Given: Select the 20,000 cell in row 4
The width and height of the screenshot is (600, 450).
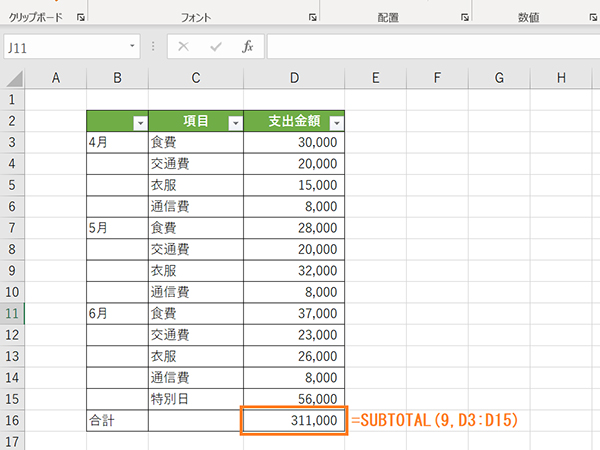Looking at the screenshot, I should (294, 164).
